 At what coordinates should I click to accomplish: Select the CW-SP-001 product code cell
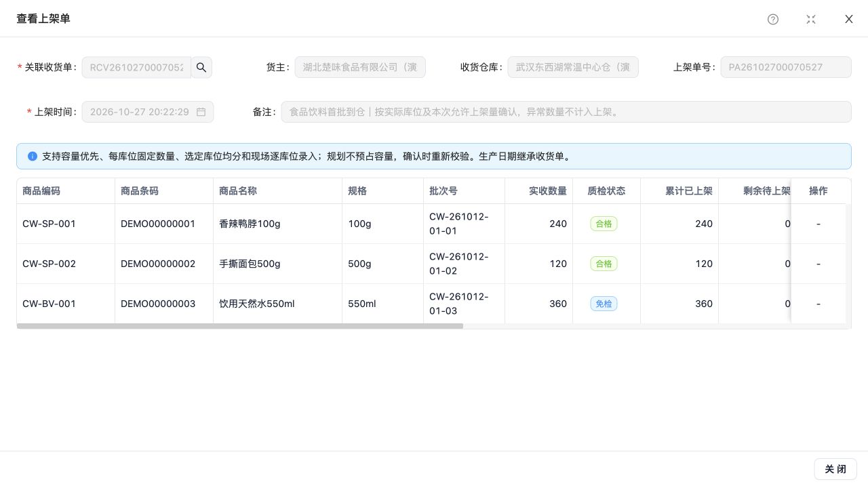point(66,224)
